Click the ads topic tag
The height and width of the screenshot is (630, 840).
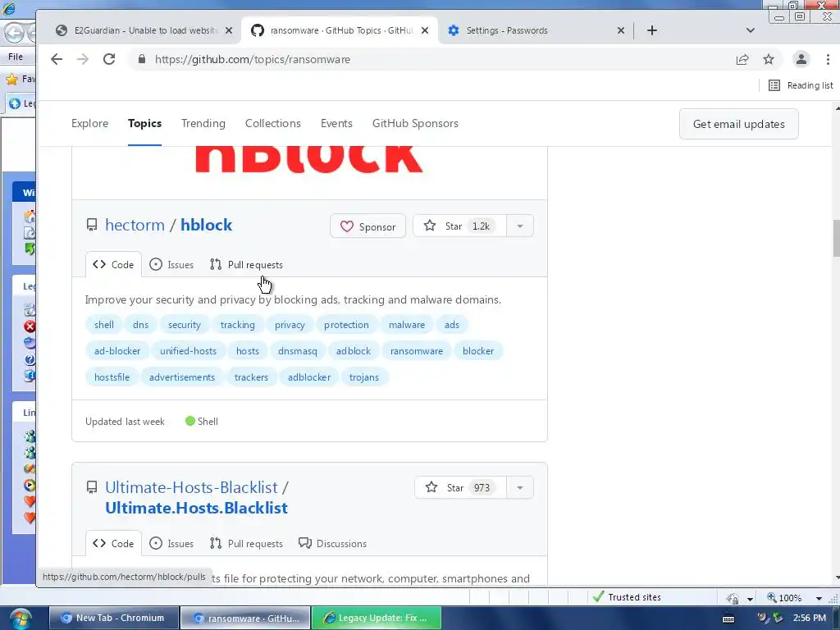452,325
